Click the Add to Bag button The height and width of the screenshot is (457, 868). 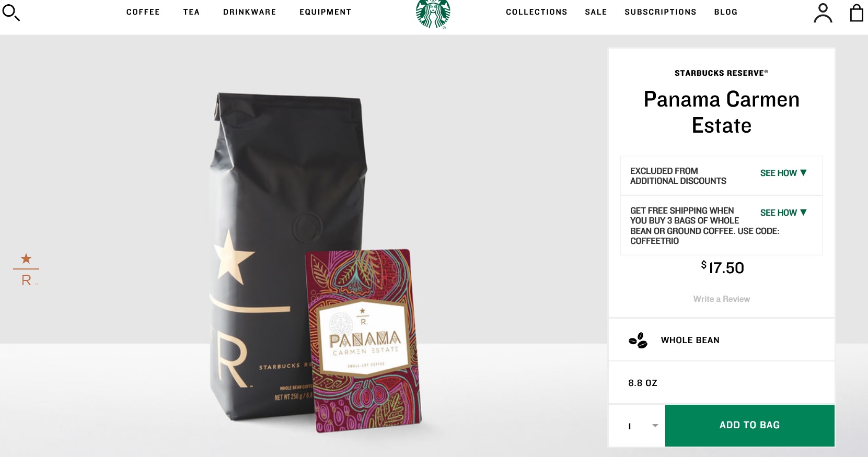pyautogui.click(x=750, y=426)
